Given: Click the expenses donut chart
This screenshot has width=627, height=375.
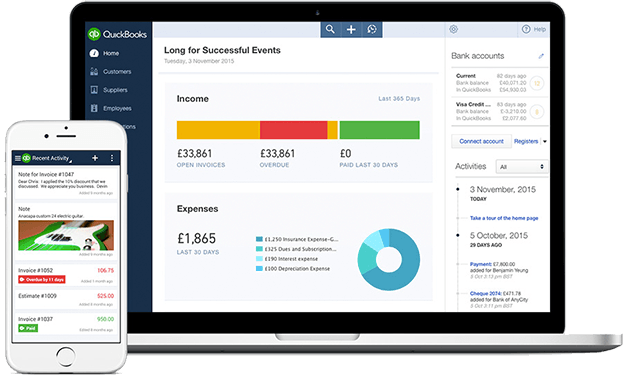Looking at the screenshot, I should (x=389, y=259).
